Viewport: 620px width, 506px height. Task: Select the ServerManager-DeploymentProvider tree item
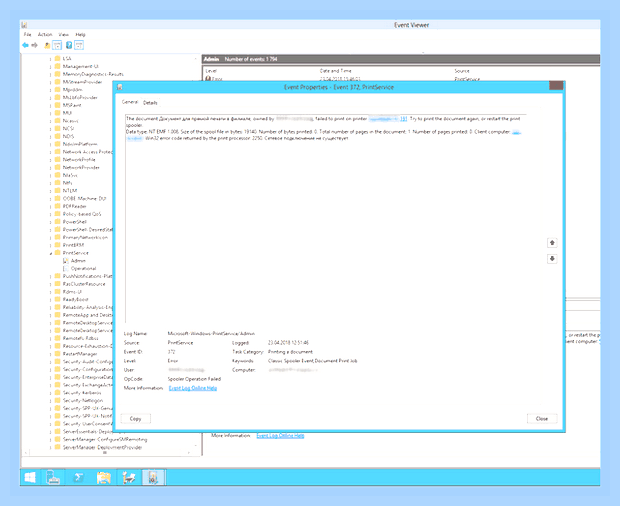[x=103, y=447]
